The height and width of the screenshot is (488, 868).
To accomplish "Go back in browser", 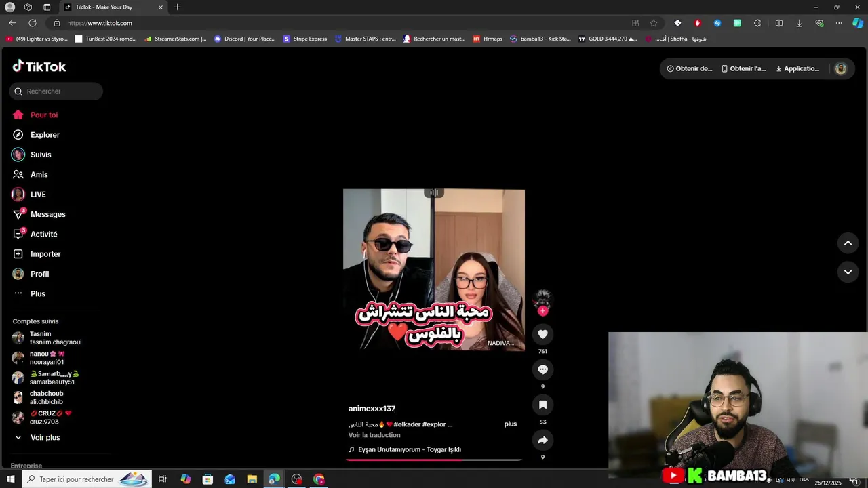I will click(12, 23).
